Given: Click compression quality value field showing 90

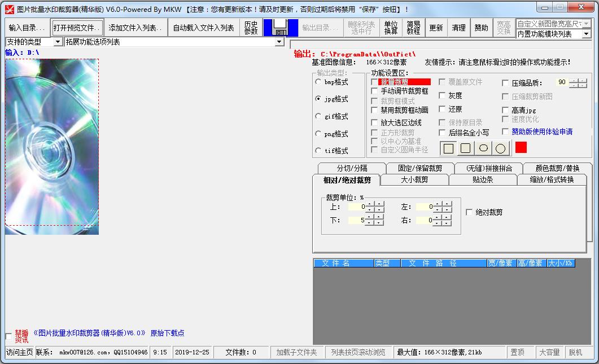Looking at the screenshot, I should point(561,82).
